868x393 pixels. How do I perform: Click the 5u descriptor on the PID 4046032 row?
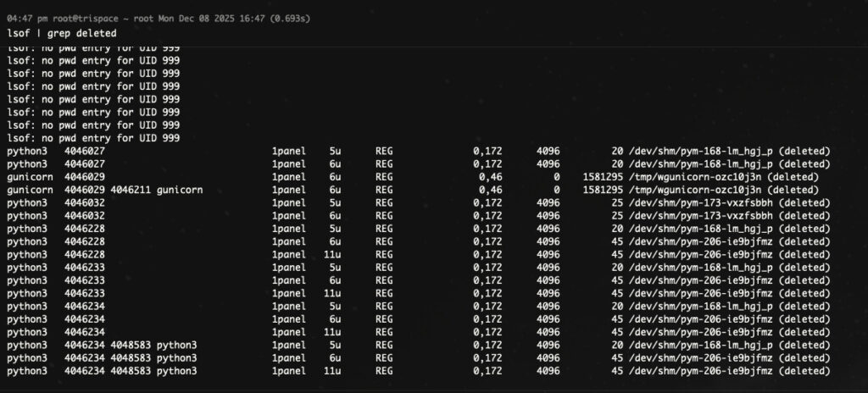tap(335, 202)
